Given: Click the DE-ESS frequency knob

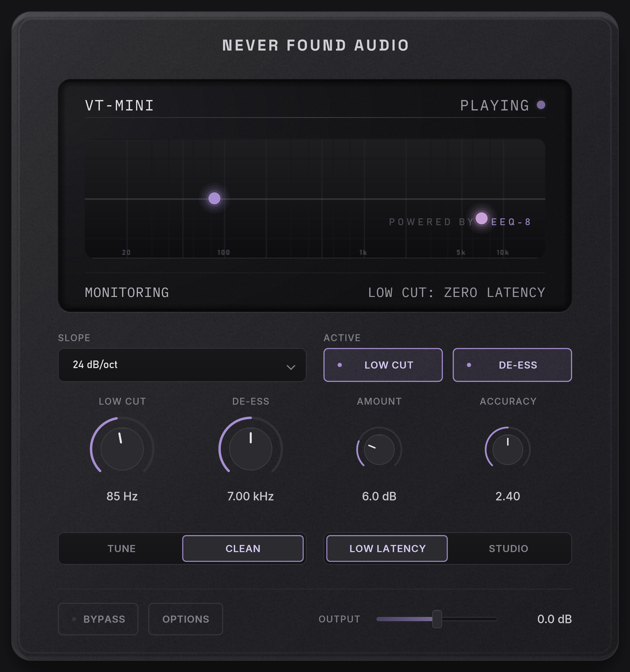Looking at the screenshot, I should pyautogui.click(x=250, y=448).
